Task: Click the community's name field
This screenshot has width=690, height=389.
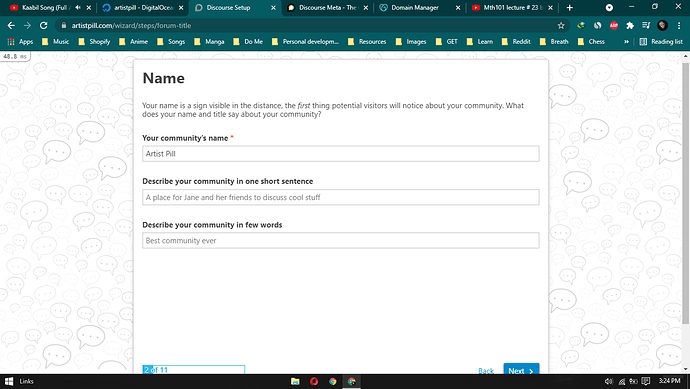Action: pyautogui.click(x=341, y=154)
